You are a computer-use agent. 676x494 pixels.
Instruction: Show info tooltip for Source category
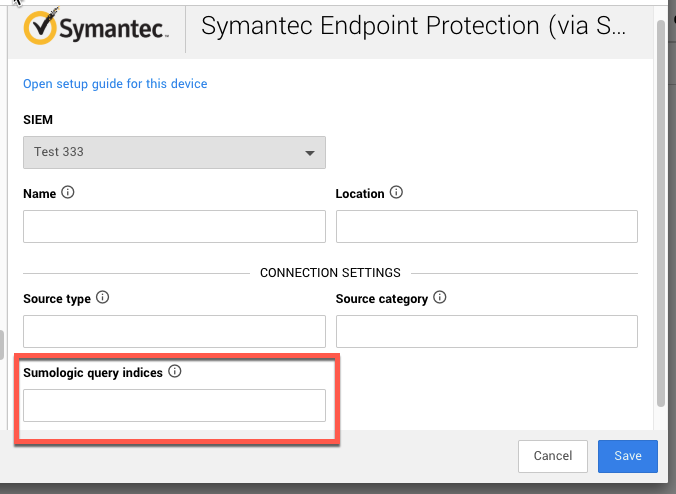[x=440, y=297]
